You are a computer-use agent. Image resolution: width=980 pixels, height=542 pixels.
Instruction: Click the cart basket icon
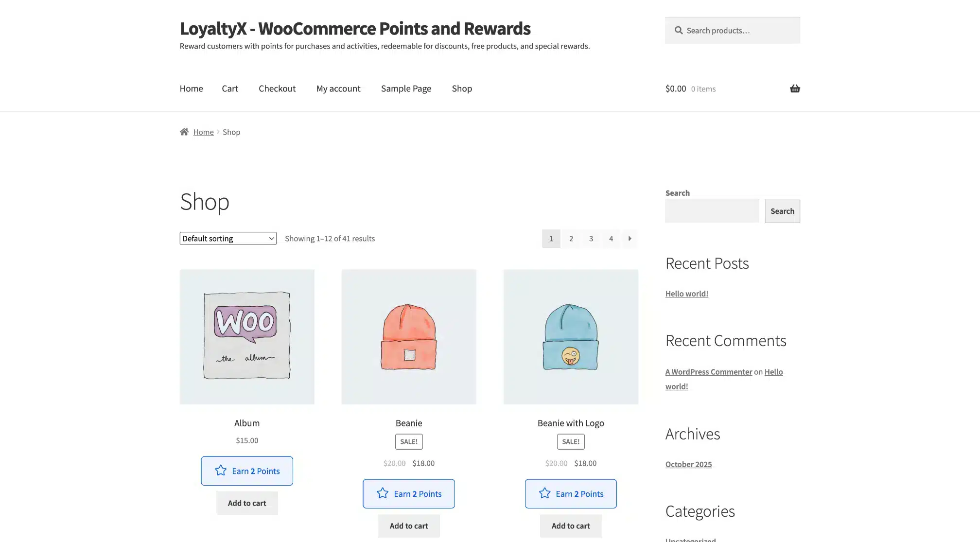[795, 88]
